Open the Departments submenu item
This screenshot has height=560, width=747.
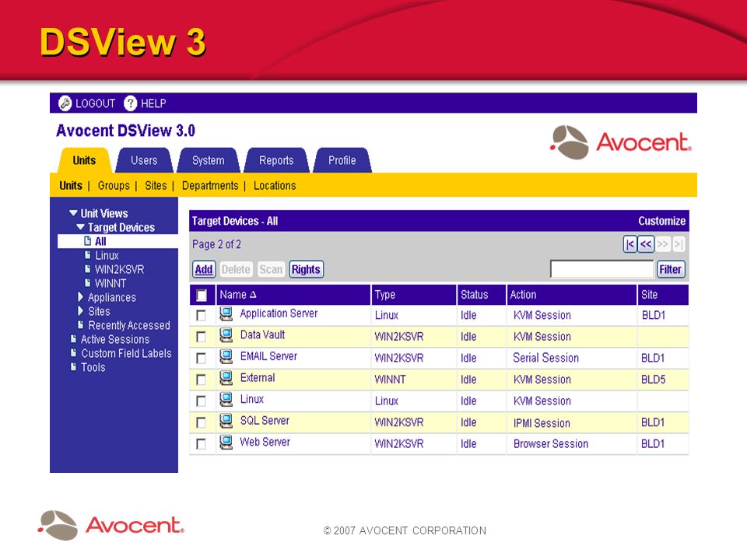coord(210,185)
